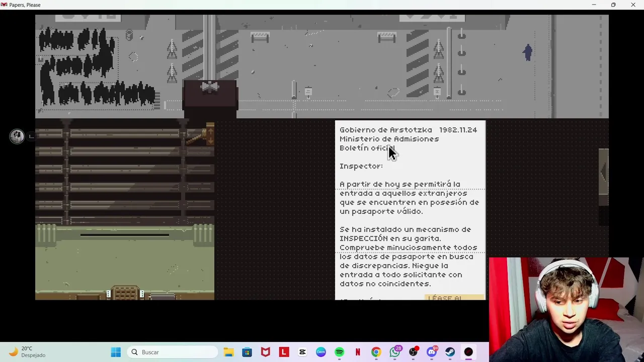Open Netflix from the taskbar
Screen dimensions: 644x362
click(358, 352)
